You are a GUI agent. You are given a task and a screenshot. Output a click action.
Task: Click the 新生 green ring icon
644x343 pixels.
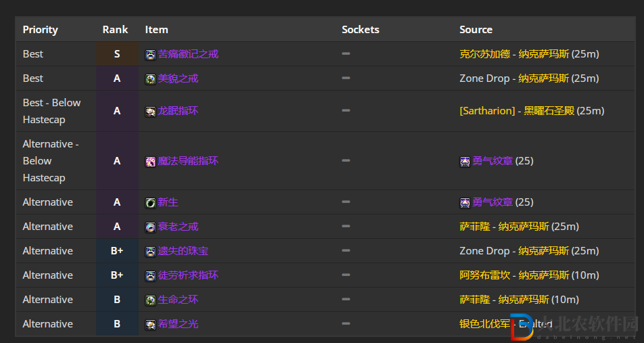tap(150, 202)
